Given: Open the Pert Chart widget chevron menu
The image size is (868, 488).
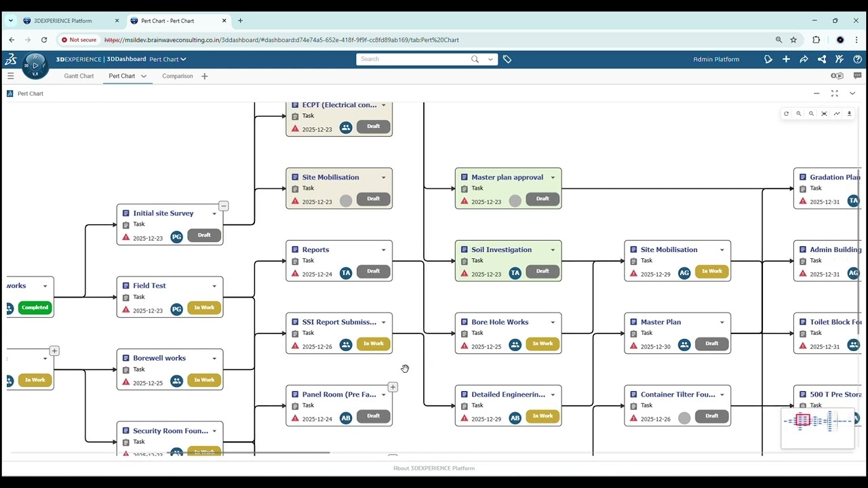Looking at the screenshot, I should click(x=852, y=94).
